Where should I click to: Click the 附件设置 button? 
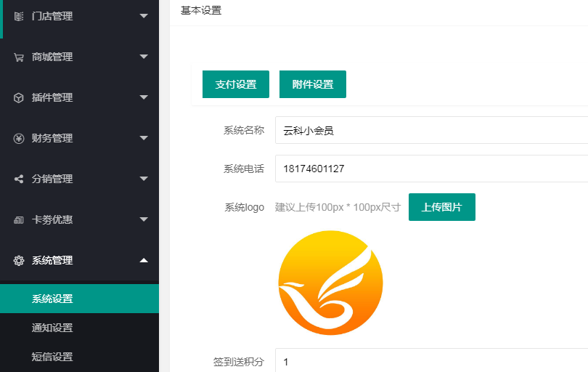313,84
